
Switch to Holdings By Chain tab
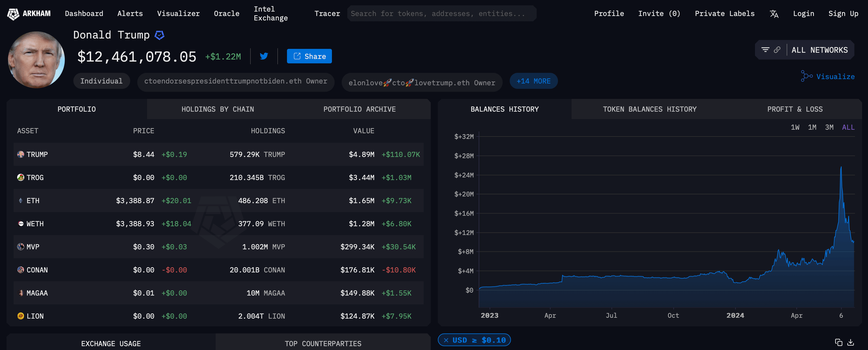218,109
